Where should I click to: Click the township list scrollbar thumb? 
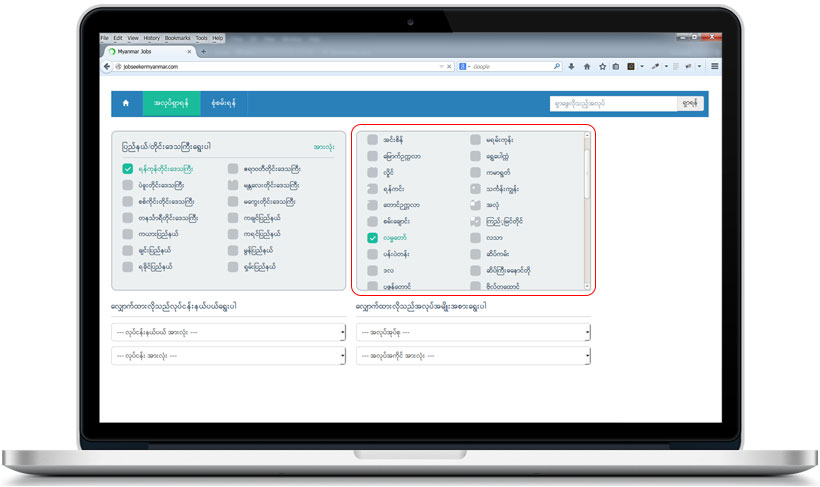click(x=587, y=174)
